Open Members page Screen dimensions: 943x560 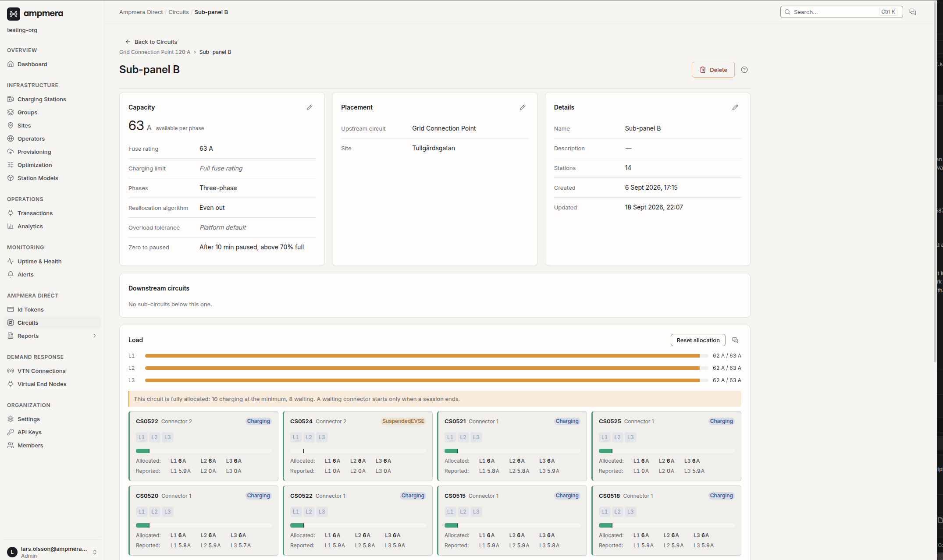pyautogui.click(x=52, y=445)
